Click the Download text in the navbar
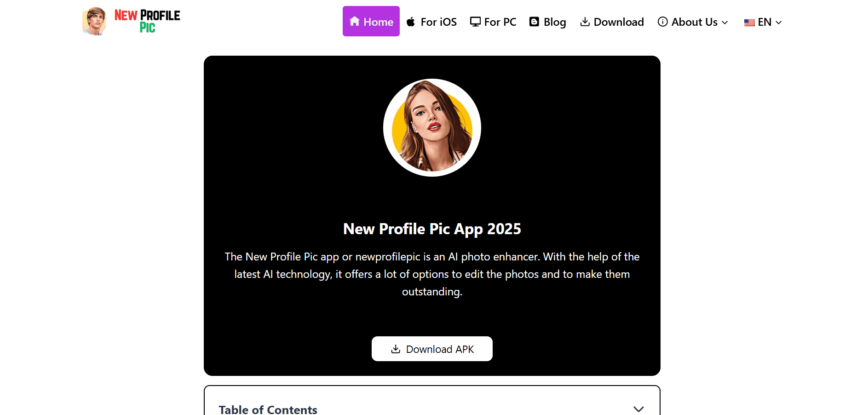 click(x=618, y=22)
